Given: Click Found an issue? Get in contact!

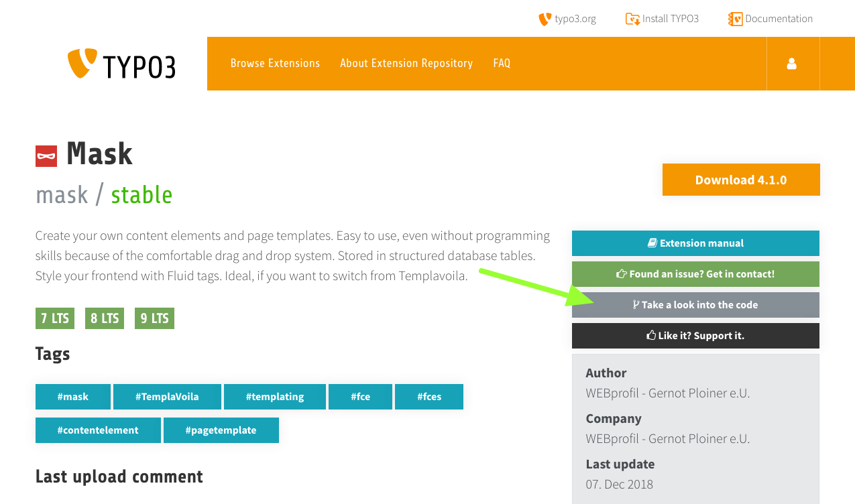Looking at the screenshot, I should 695,274.
